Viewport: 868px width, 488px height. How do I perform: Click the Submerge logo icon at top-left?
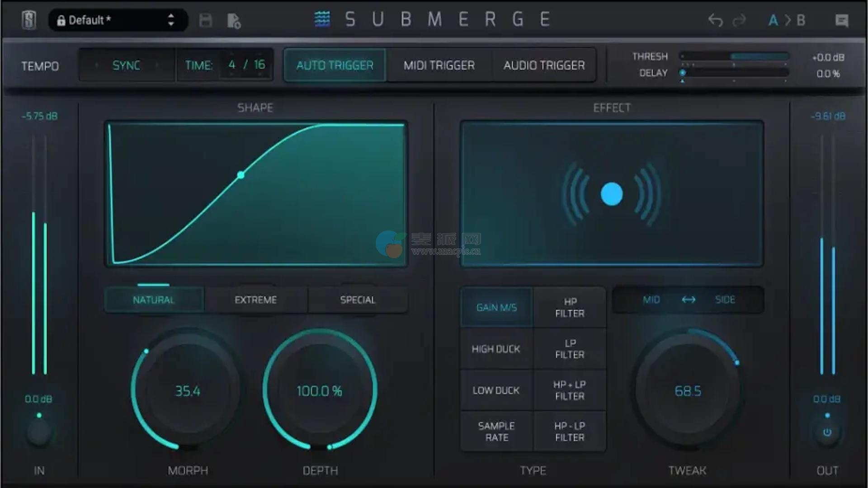(29, 20)
